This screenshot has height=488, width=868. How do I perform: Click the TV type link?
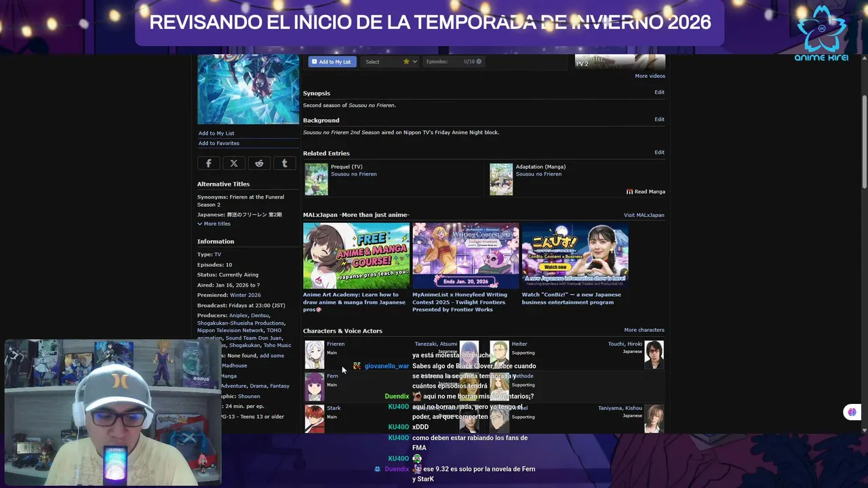tap(218, 255)
